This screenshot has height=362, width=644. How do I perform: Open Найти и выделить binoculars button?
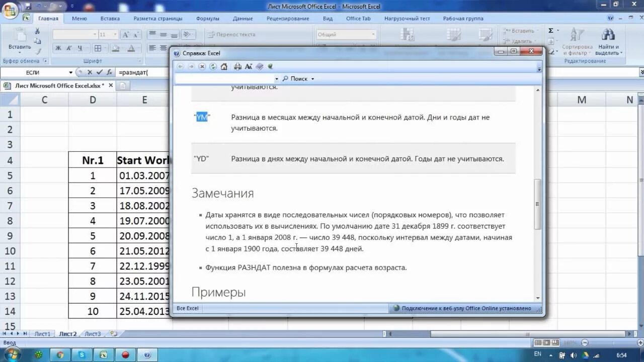tap(609, 41)
